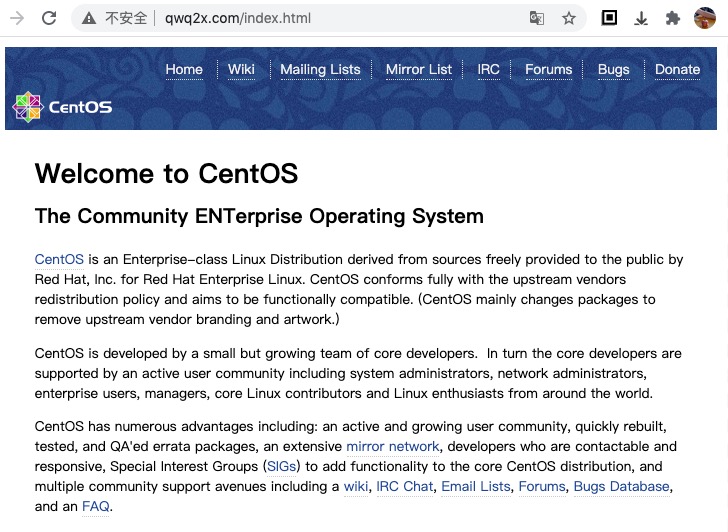Click the browser forward arrow
This screenshot has height=532, width=728.
point(17,19)
